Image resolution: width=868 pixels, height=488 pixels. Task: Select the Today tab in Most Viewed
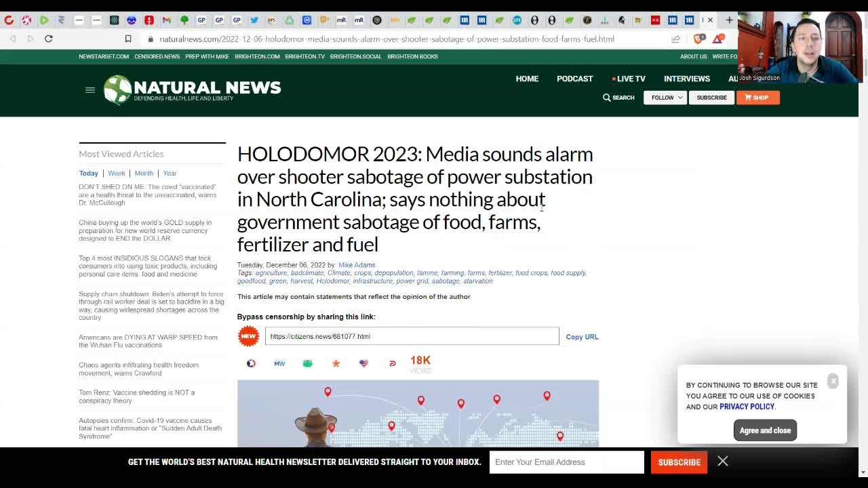pos(88,173)
